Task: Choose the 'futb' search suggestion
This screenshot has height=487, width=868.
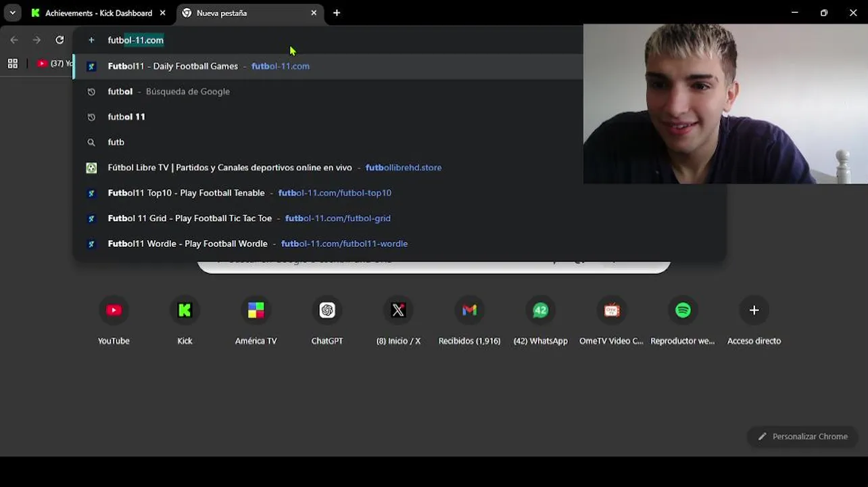Action: (328, 142)
